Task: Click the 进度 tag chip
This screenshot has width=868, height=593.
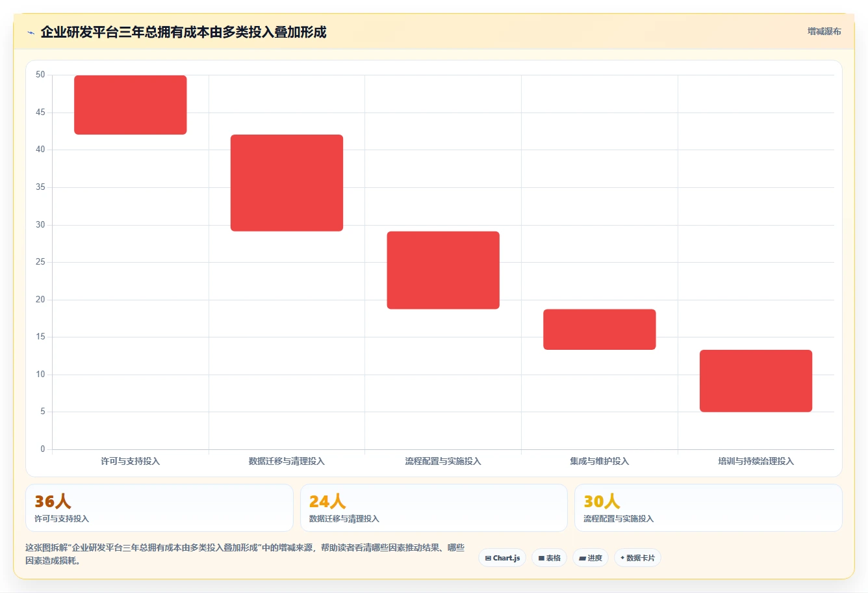Action: tap(591, 558)
